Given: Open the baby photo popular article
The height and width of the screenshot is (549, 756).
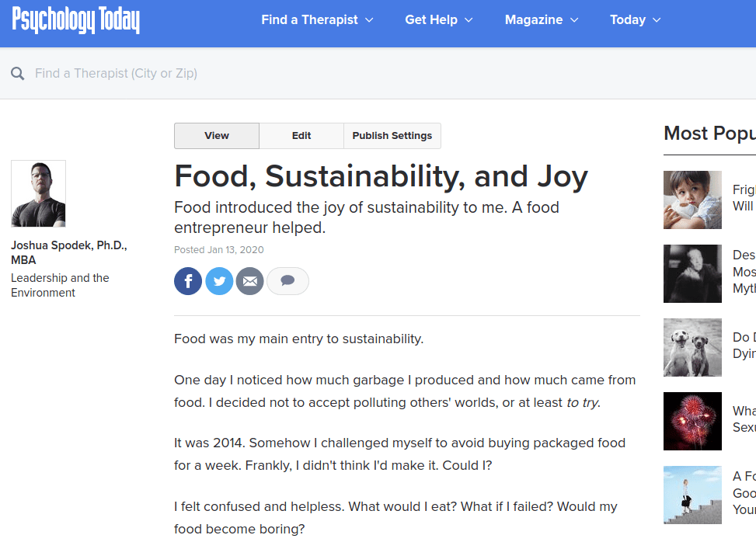Looking at the screenshot, I should [692, 200].
